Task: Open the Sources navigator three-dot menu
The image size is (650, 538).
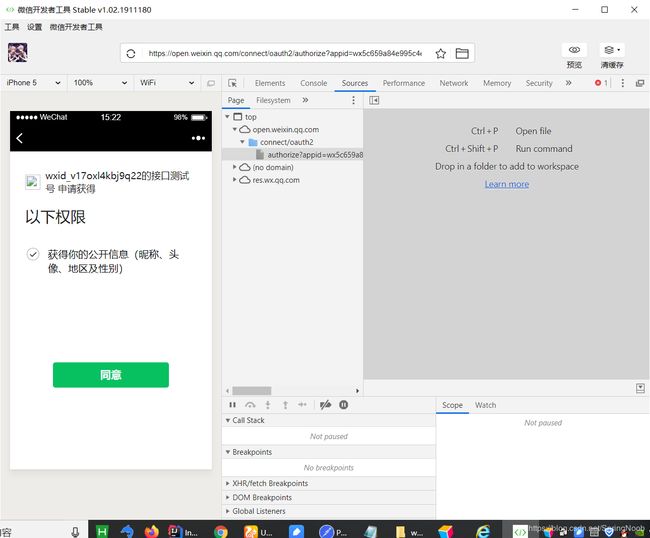Action: click(x=353, y=100)
